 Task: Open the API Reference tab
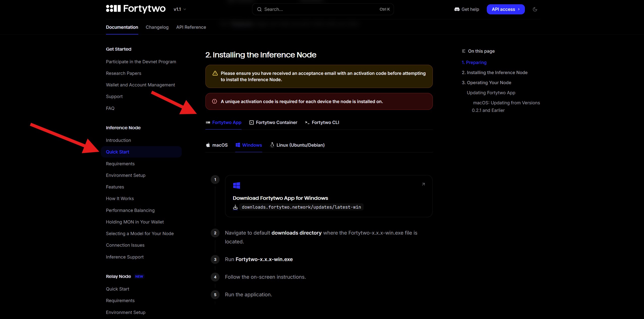click(x=191, y=27)
